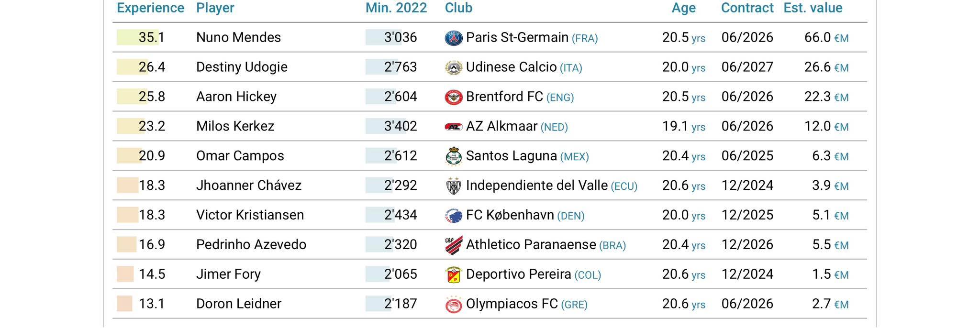The height and width of the screenshot is (328, 980).
Task: Click the Olympiacos FC club crest
Action: [453, 304]
